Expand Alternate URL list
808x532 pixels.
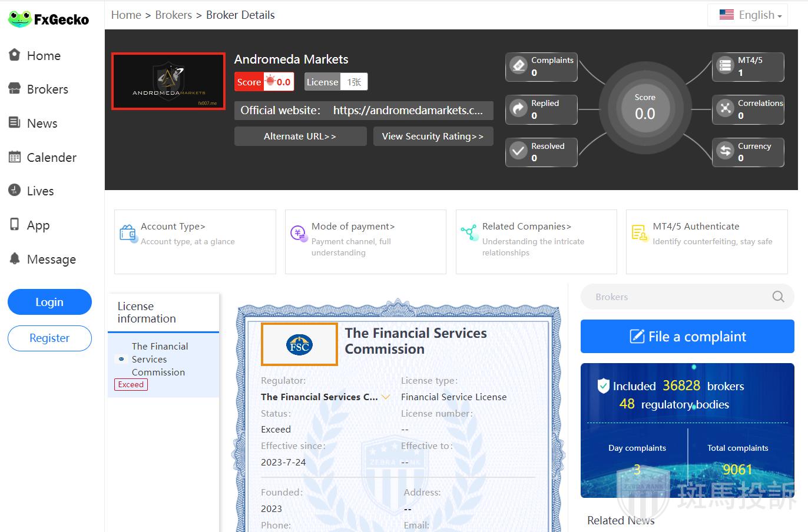300,137
